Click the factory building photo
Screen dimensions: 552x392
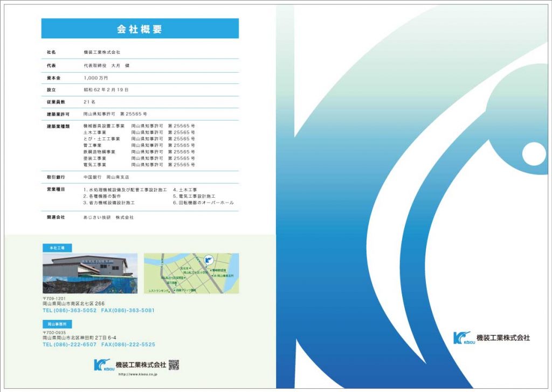click(89, 274)
